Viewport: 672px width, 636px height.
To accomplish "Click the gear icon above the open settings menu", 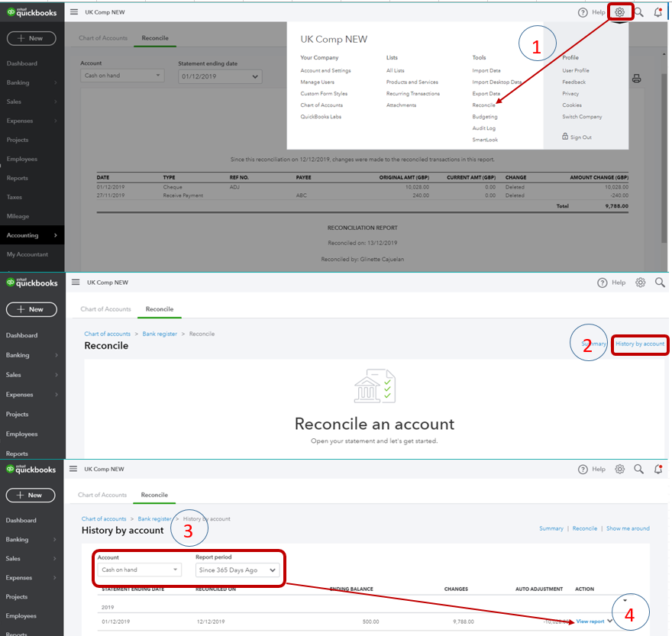I will 619,12.
